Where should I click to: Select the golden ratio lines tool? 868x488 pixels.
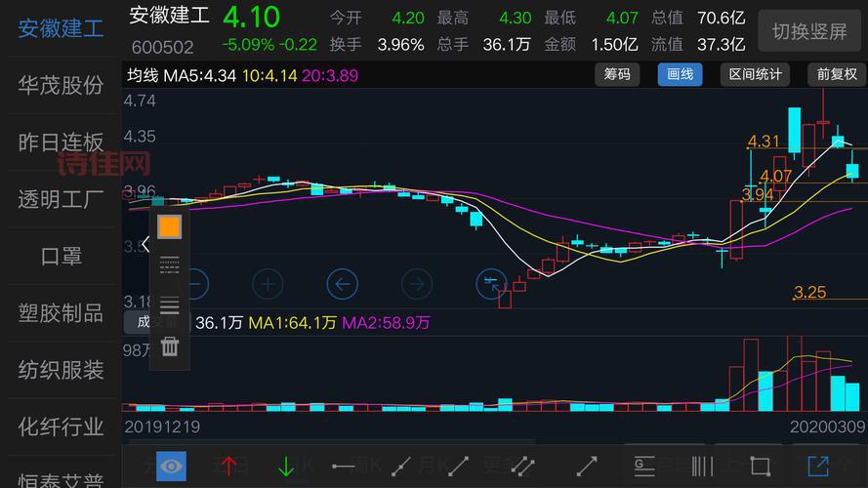(x=644, y=467)
